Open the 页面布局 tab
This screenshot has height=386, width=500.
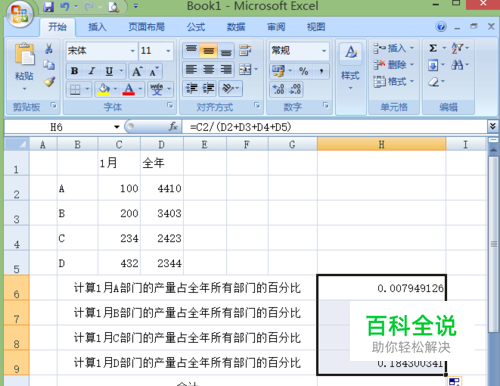click(147, 27)
